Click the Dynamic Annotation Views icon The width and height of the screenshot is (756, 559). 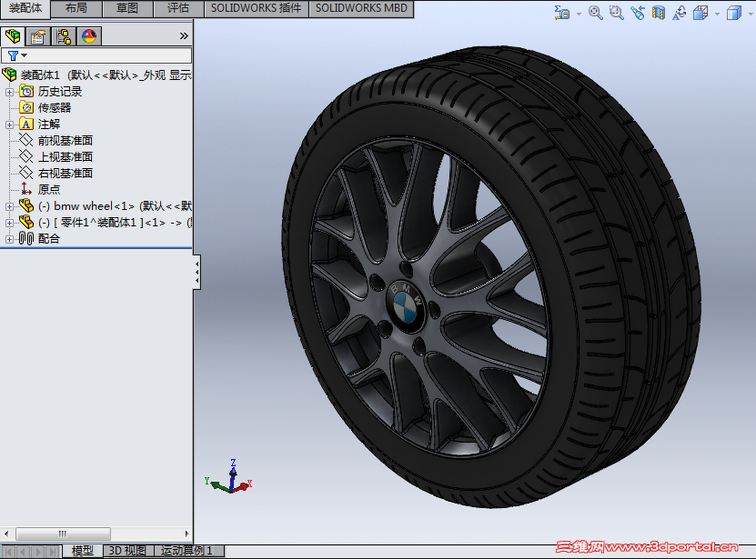[680, 13]
